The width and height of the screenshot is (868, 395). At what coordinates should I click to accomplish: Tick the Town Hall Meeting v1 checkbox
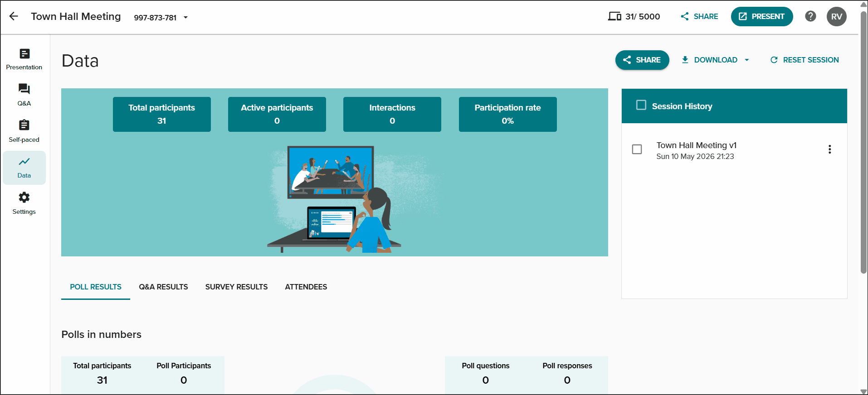(x=637, y=149)
